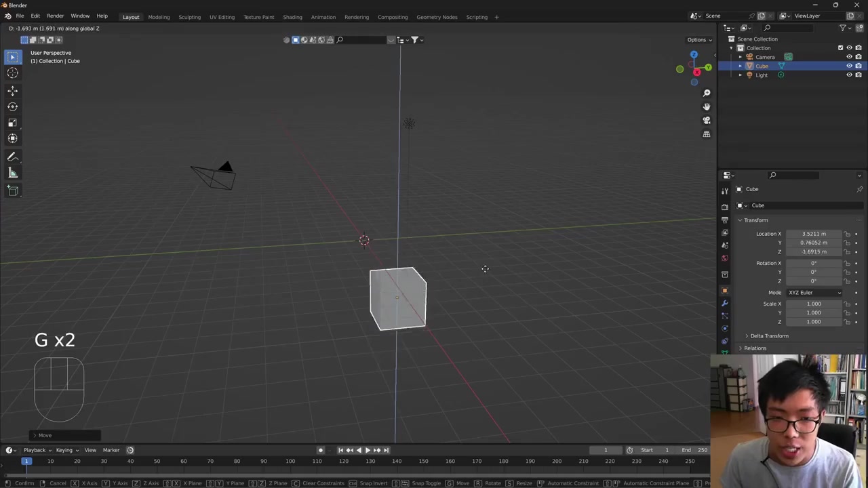Pick the Measure tool

12,173
